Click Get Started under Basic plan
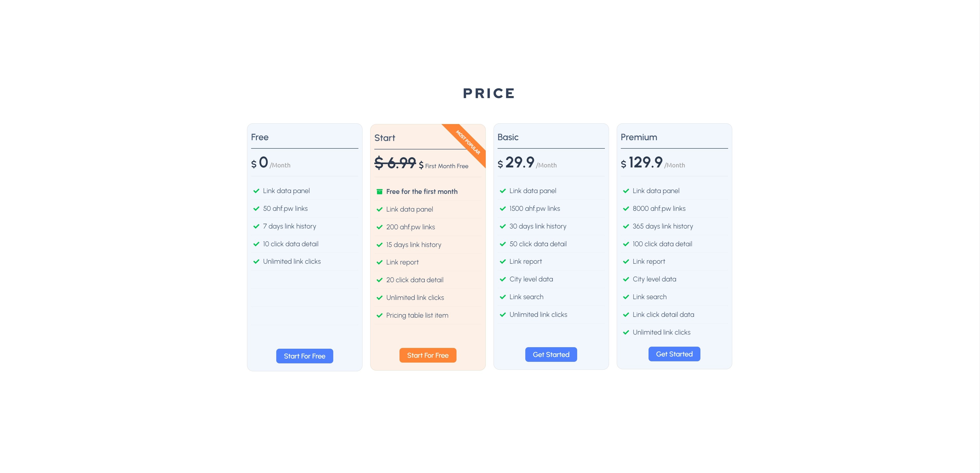 click(551, 354)
